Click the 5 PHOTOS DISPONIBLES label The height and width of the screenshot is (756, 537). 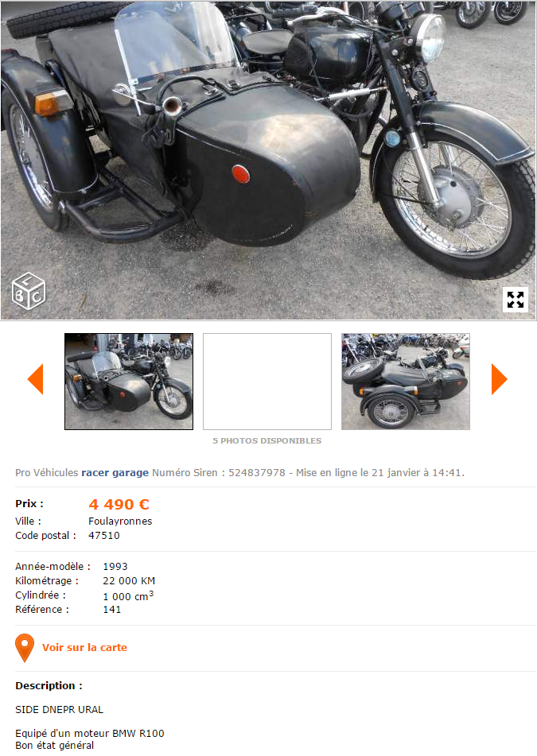click(x=267, y=440)
